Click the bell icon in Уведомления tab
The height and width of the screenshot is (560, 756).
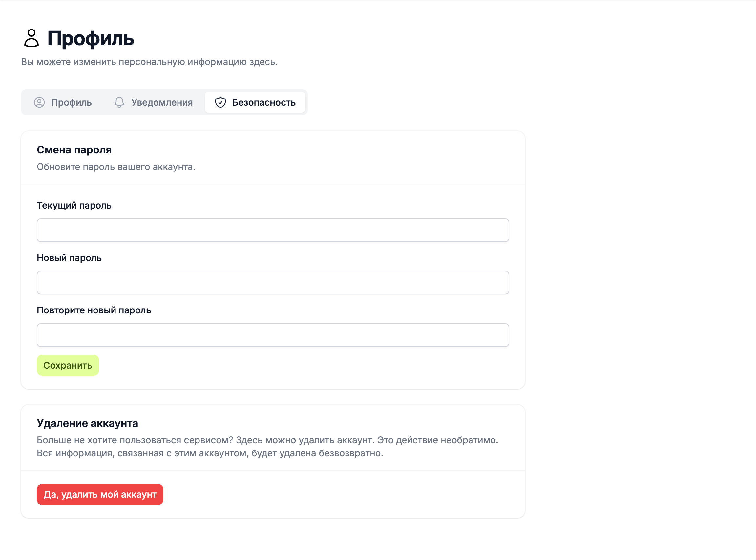coord(119,102)
